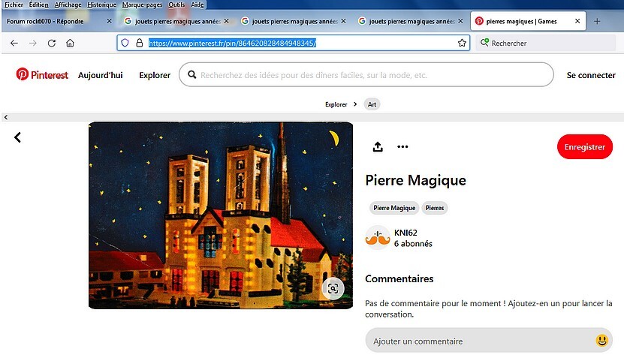The height and width of the screenshot is (364, 624).
Task: Reload the current page
Action: (x=52, y=43)
